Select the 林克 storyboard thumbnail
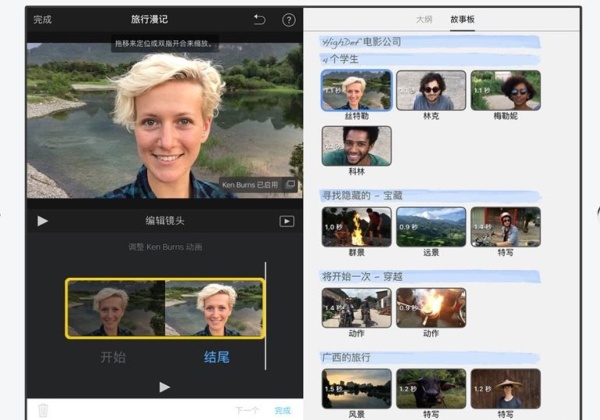The image size is (600, 420). pyautogui.click(x=431, y=90)
